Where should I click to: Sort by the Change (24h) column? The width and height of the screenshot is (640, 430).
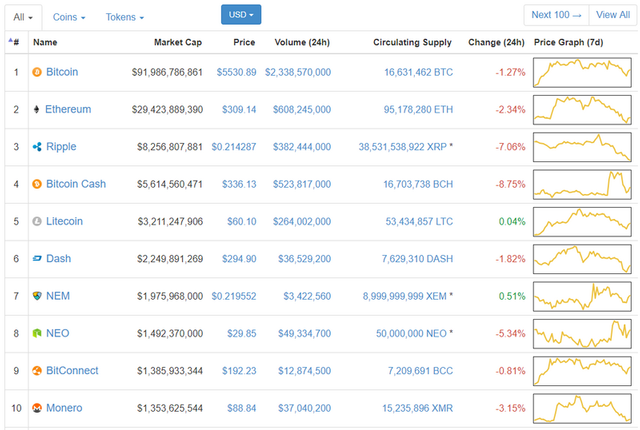coord(495,43)
